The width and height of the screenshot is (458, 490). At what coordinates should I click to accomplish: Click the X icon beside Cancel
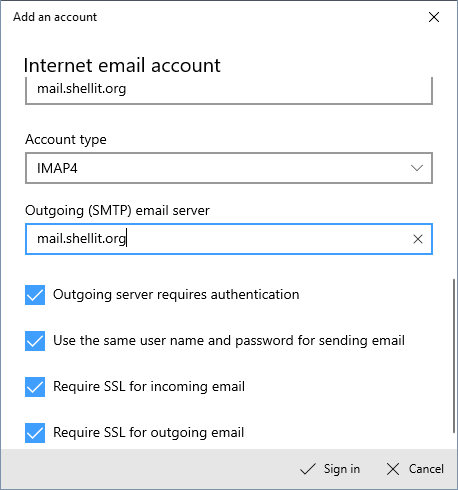(x=393, y=469)
